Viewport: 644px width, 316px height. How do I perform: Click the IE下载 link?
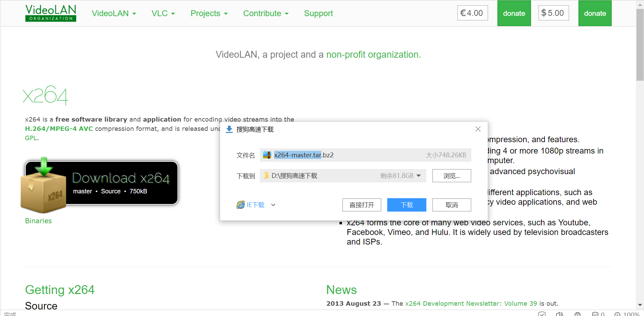pos(255,205)
